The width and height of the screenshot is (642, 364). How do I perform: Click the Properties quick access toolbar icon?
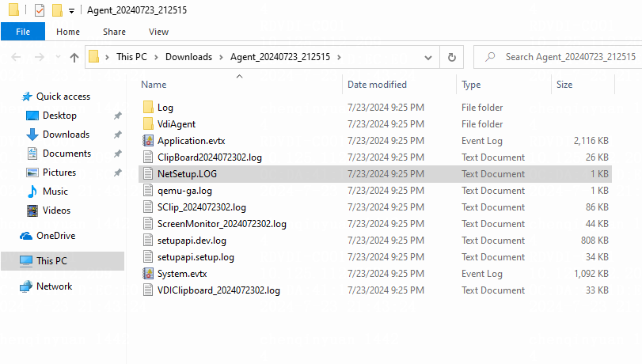point(40,9)
